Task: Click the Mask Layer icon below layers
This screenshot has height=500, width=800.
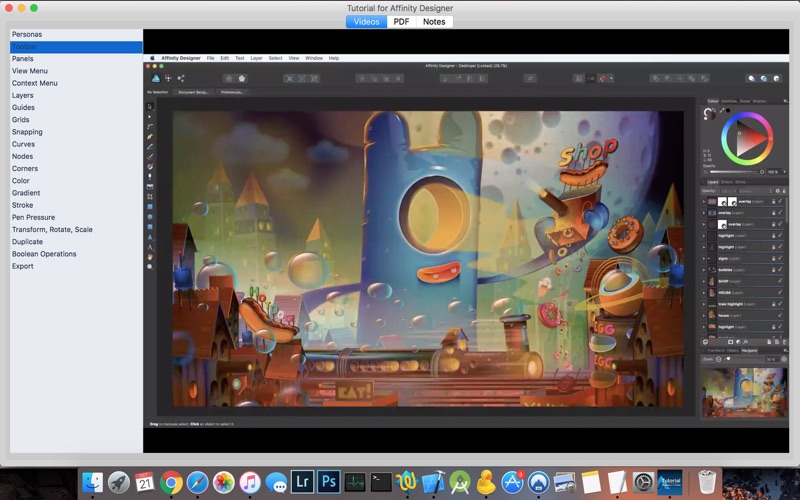Action: pos(730,342)
